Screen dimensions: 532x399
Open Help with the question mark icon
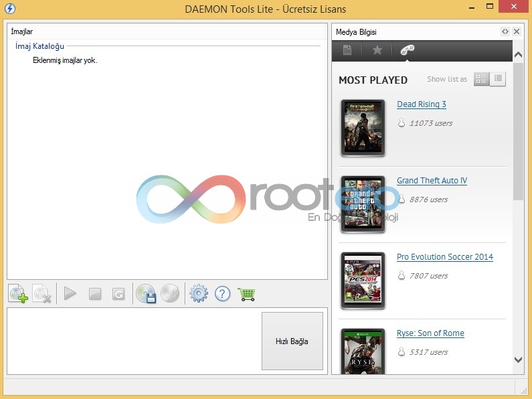[x=223, y=293]
